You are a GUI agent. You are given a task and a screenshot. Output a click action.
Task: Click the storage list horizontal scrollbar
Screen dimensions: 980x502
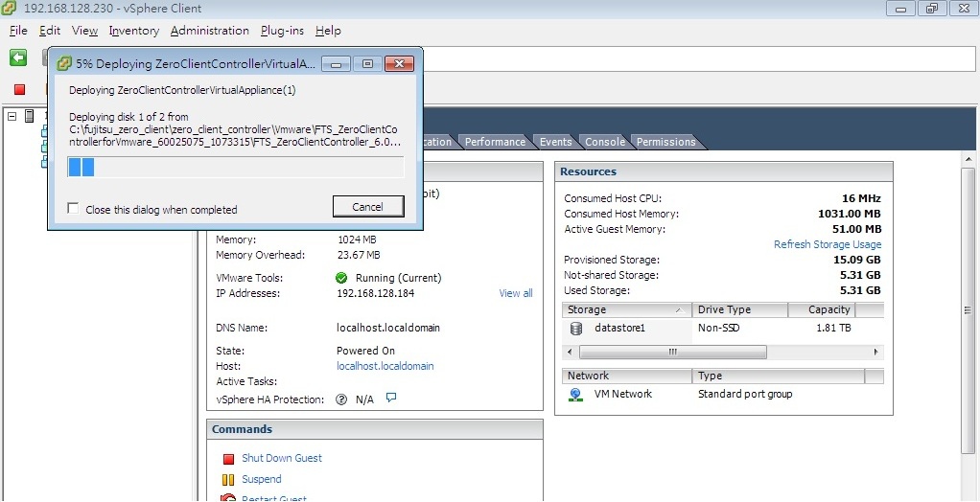pos(672,353)
